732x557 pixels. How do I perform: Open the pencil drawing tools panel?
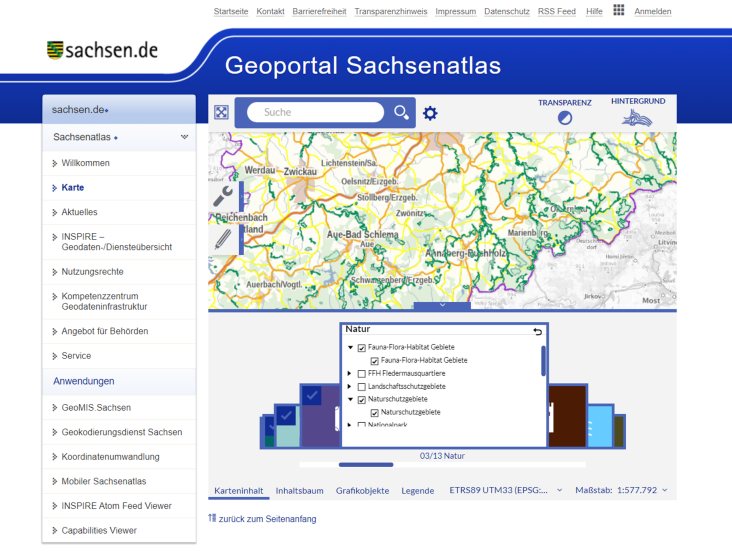point(223,239)
